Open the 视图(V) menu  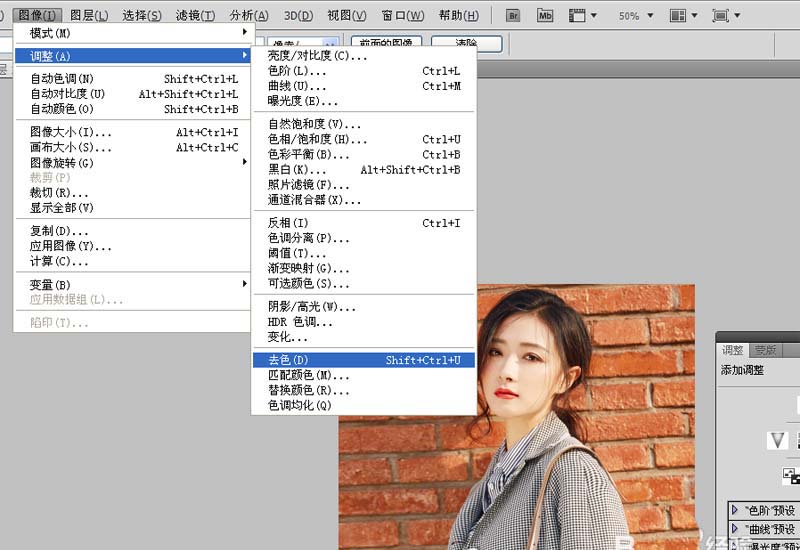pos(347,15)
